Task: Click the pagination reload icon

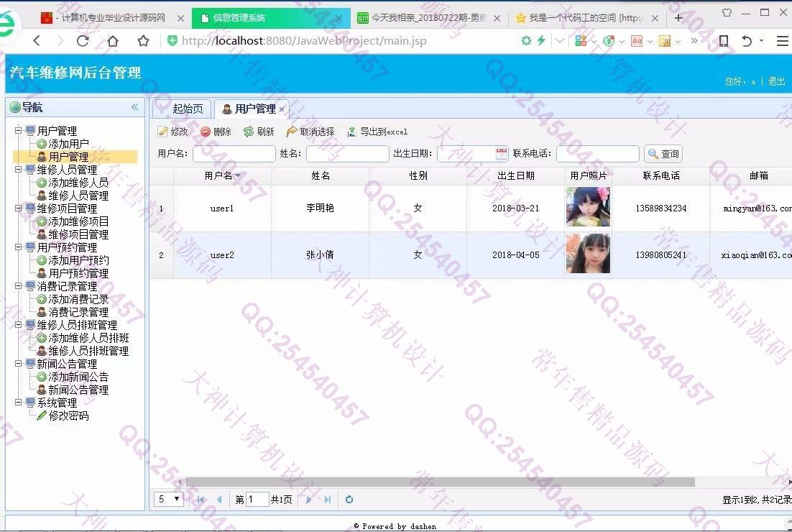Action: pos(349,500)
